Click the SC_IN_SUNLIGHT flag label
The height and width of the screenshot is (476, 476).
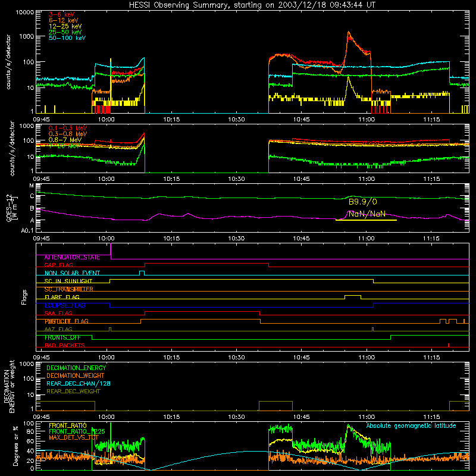tap(68, 281)
